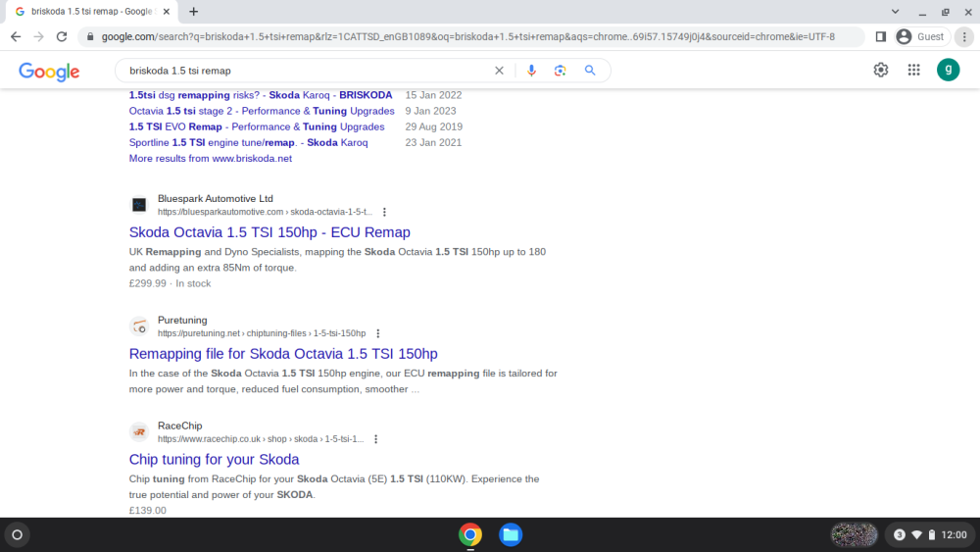
Task: Click the Puretuning site name
Action: (182, 320)
